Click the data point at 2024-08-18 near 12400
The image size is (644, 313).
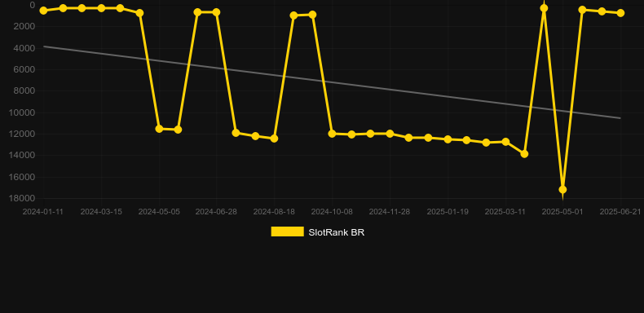275,139
